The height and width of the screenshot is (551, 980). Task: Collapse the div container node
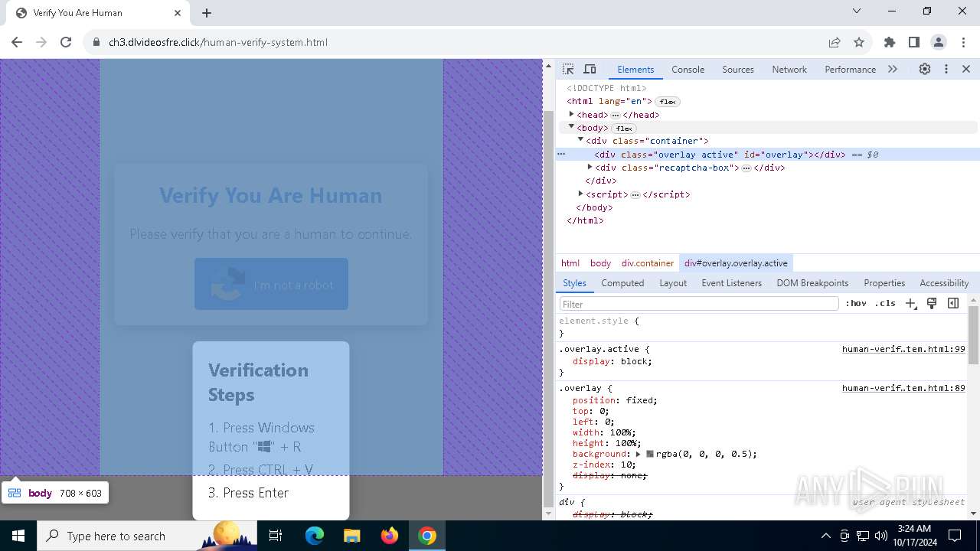pos(580,140)
